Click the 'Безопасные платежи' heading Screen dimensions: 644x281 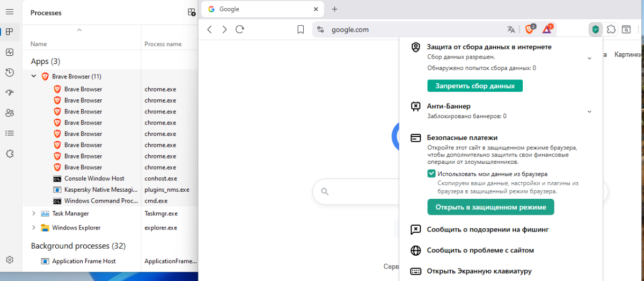click(x=462, y=138)
